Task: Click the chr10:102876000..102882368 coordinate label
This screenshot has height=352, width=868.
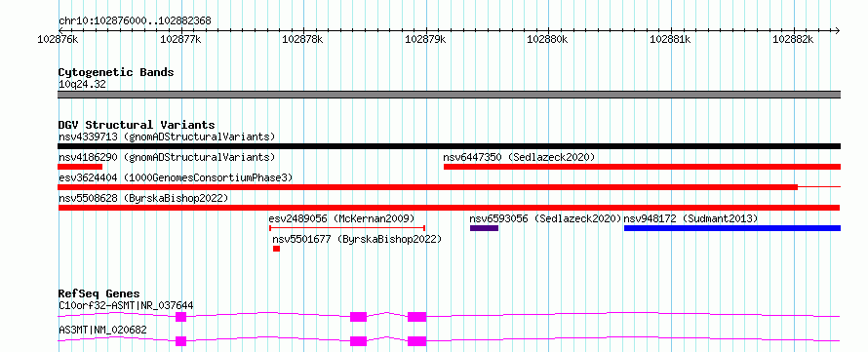Action: click(135, 20)
